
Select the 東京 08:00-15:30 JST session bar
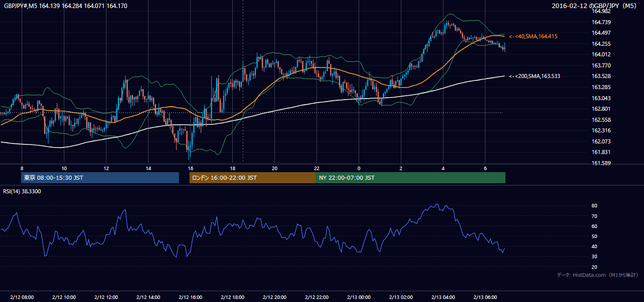click(x=100, y=178)
